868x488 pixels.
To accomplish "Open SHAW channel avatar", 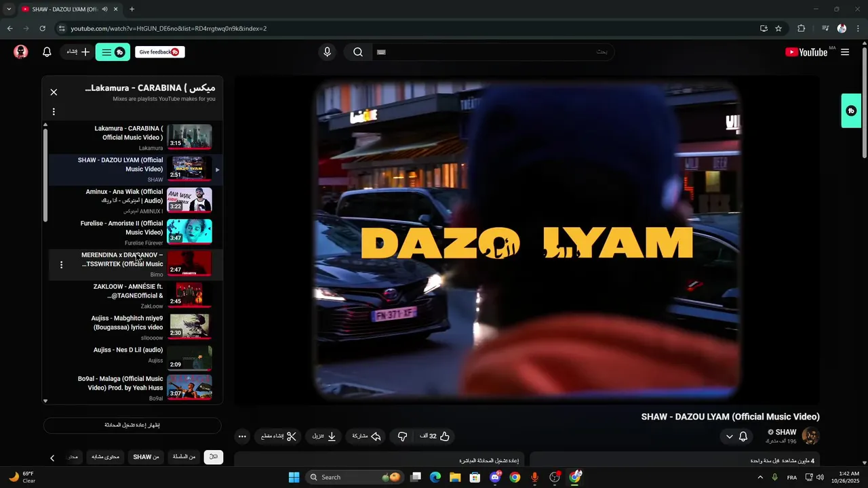I will [x=810, y=436].
